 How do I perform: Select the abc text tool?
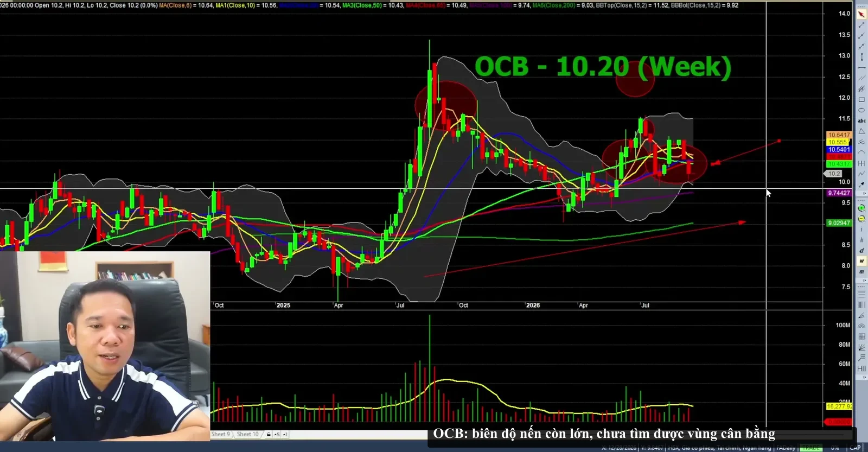(861, 121)
